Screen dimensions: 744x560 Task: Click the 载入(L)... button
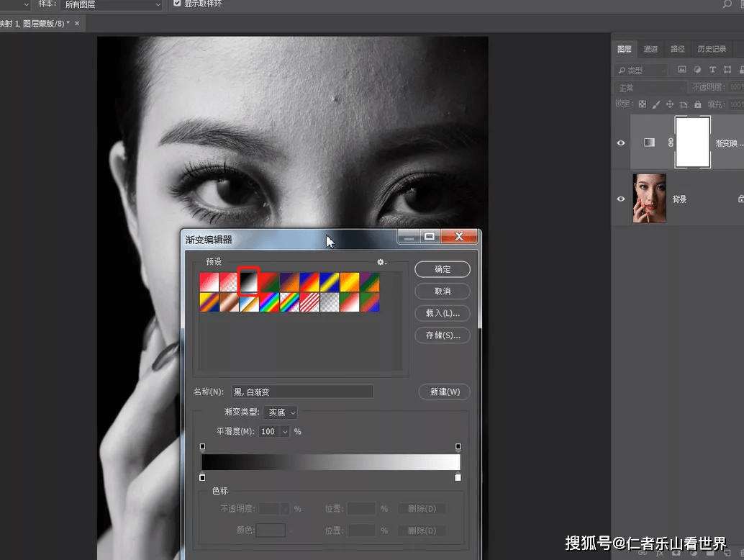click(x=443, y=313)
